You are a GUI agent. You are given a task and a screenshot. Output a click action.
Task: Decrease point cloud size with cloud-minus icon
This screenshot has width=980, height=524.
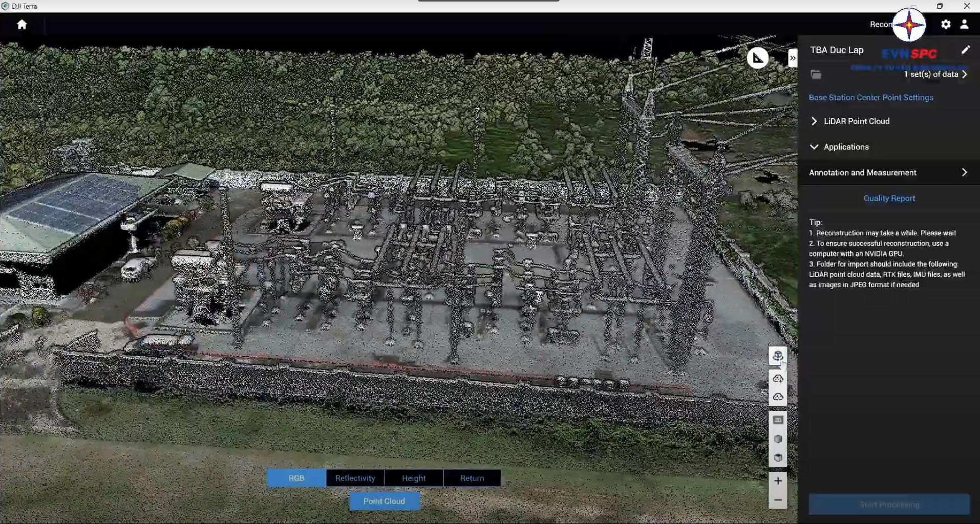tap(778, 397)
